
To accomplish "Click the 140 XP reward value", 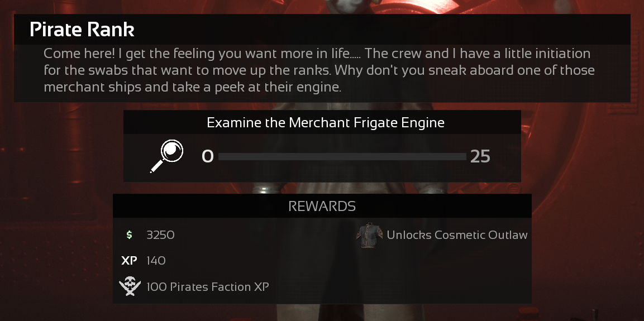I will click(x=156, y=261).
